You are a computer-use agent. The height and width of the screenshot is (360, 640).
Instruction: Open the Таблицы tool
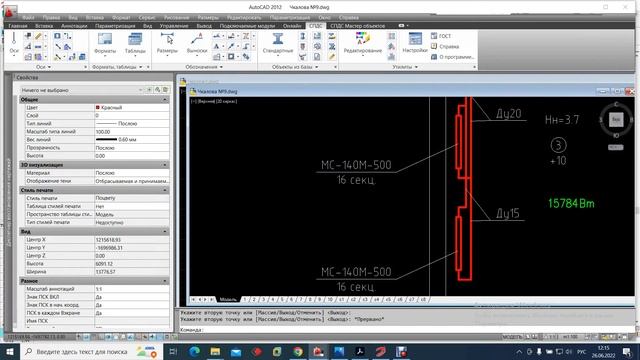point(135,44)
